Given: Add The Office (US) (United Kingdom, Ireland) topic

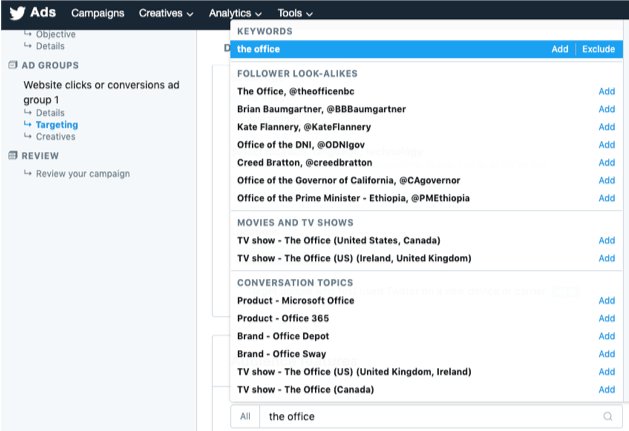Looking at the screenshot, I should click(x=607, y=372).
